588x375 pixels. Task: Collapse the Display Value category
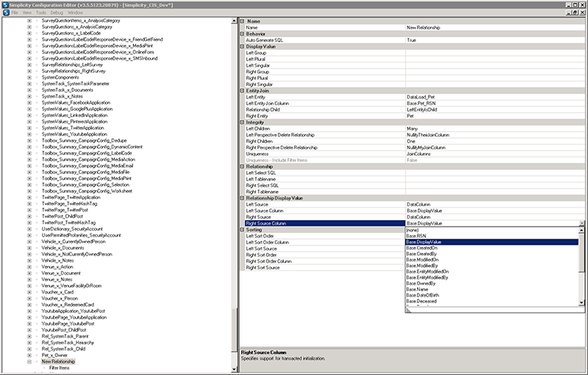(x=243, y=47)
